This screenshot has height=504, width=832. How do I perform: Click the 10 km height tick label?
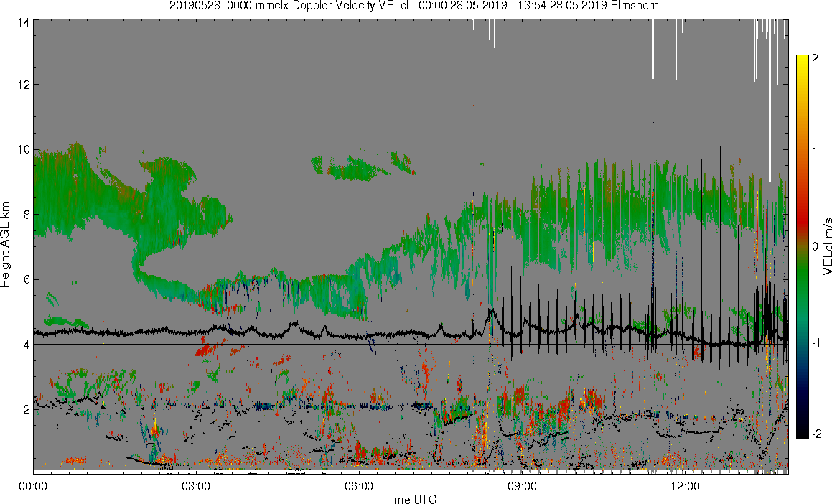click(x=24, y=149)
